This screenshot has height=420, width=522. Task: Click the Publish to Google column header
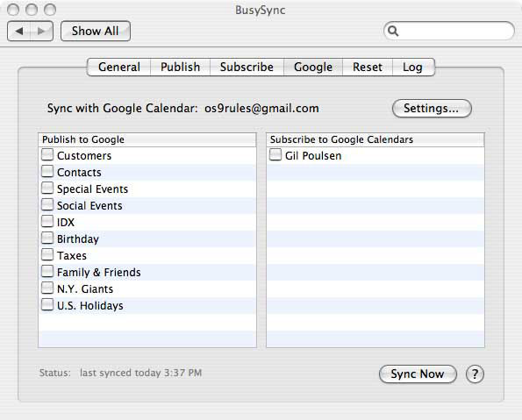tap(147, 139)
